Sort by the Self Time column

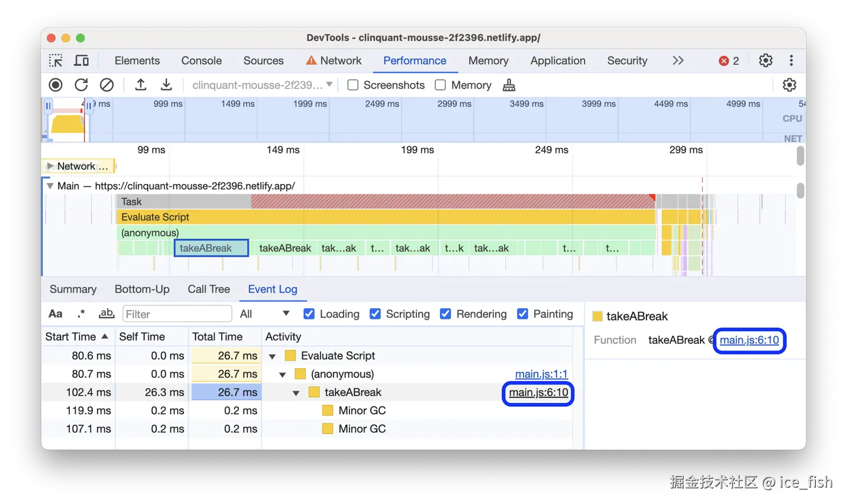[x=152, y=336]
